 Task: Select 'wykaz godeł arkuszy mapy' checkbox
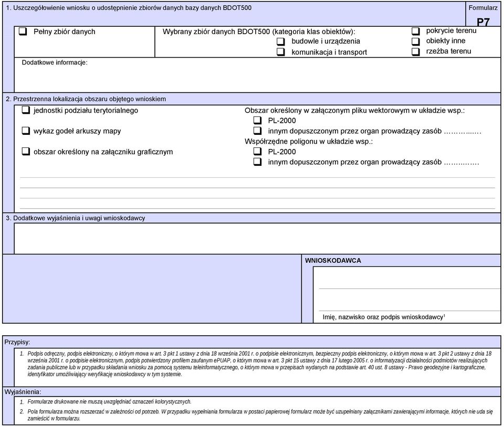tap(26, 131)
